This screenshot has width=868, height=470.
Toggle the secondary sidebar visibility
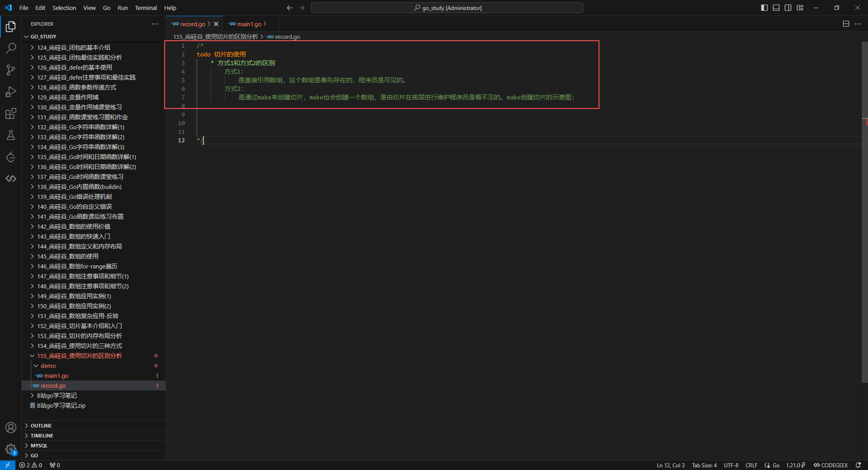(788, 8)
